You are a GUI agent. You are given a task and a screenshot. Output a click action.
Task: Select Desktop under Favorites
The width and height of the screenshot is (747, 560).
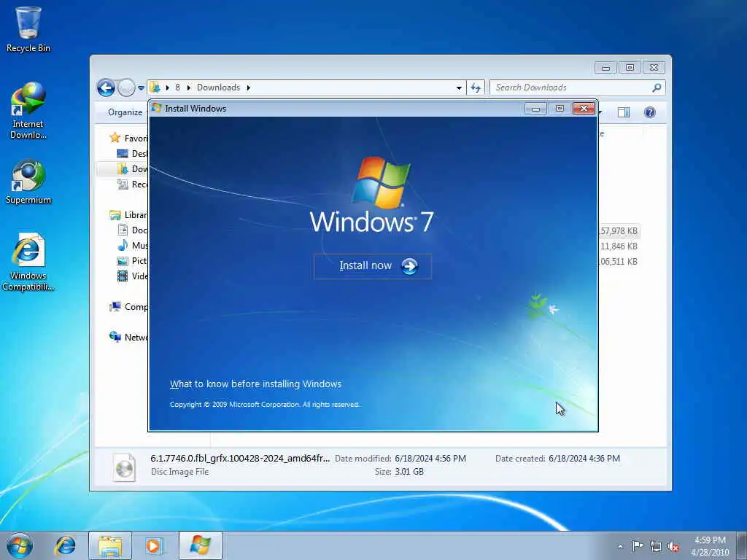132,153
